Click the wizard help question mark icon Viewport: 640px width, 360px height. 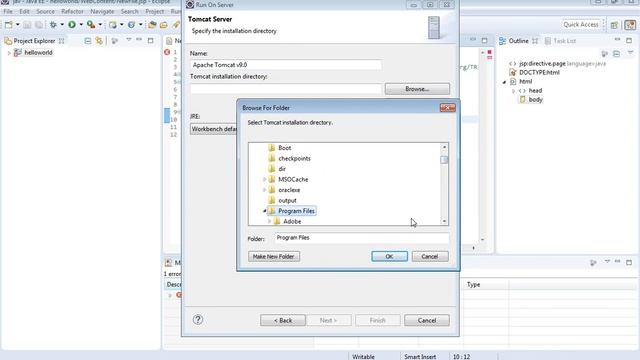coord(198,320)
